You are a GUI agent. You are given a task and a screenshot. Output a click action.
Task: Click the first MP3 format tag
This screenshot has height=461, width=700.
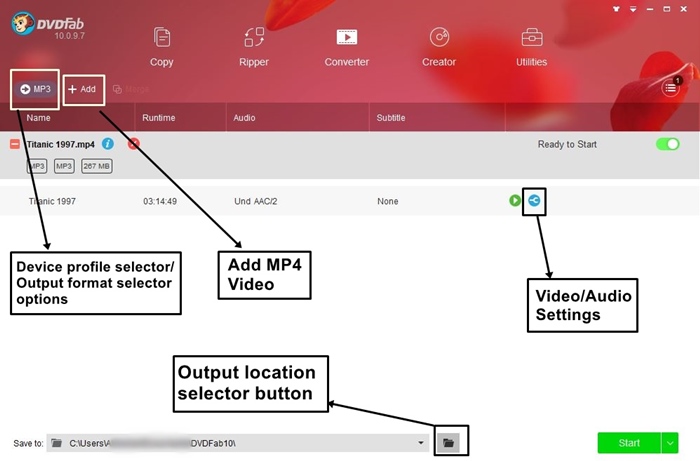(37, 166)
